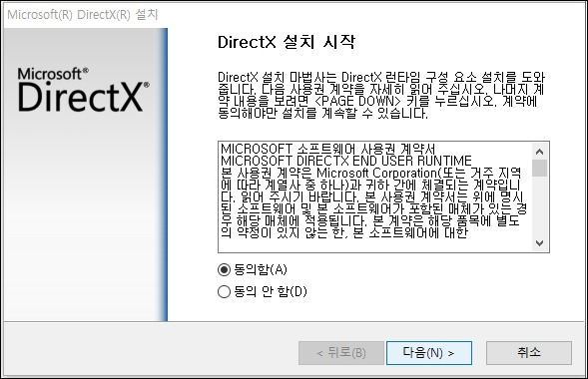Click the license scrollbar down arrow
588x379 pixels.
coord(540,243)
